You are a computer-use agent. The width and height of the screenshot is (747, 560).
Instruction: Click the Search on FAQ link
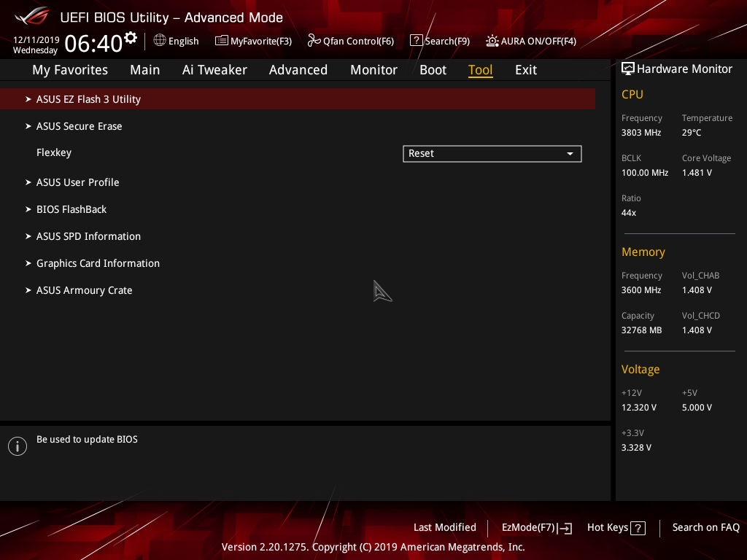click(705, 527)
